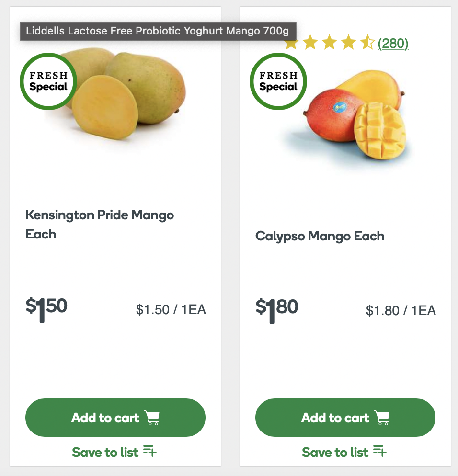The image size is (458, 476).
Task: Click the half-filled fifth rating star
Action: 367,44
